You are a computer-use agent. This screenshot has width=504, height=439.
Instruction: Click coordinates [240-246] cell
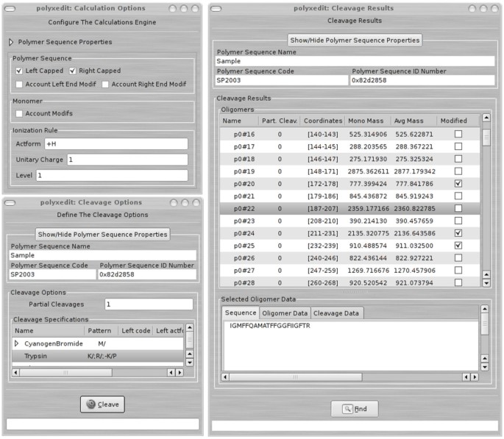click(x=323, y=258)
